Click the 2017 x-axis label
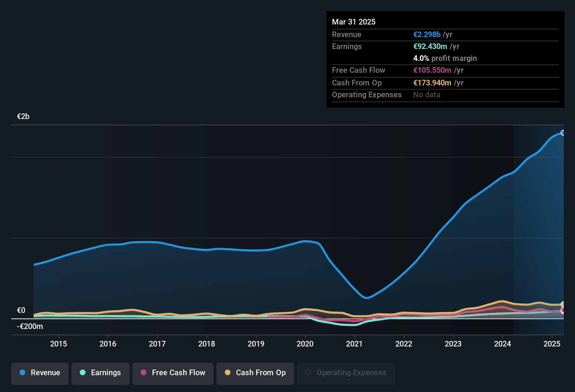The image size is (575, 392). 157,344
